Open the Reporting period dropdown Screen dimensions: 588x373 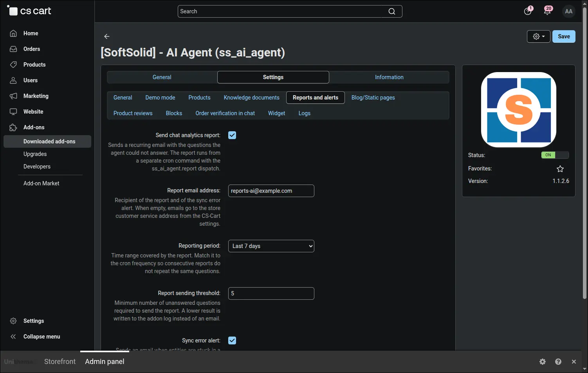click(x=271, y=246)
